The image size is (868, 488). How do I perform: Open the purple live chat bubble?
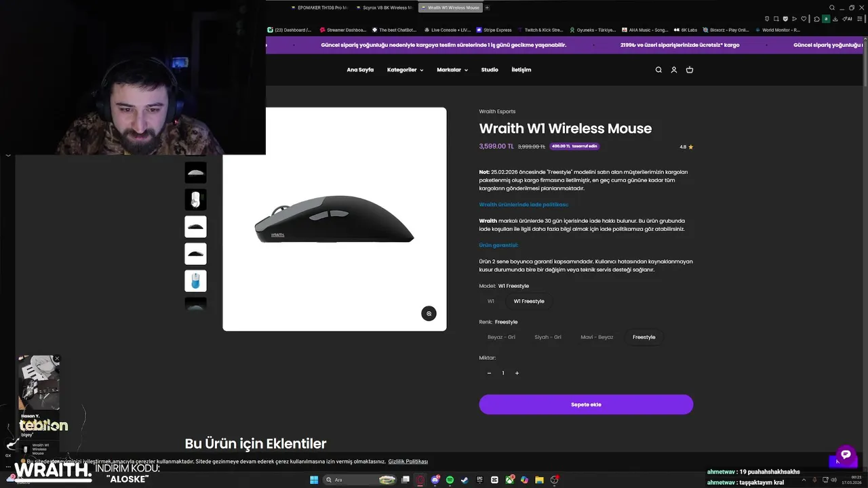[x=846, y=454]
